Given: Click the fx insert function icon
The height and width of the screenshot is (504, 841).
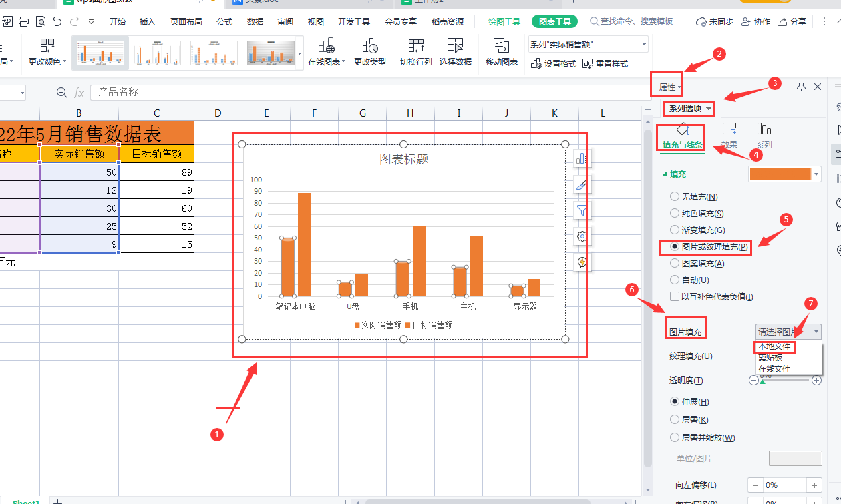Looking at the screenshot, I should click(79, 92).
